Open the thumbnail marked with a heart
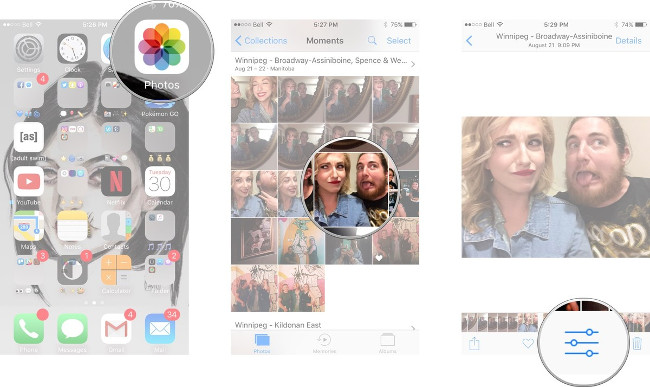 coord(395,241)
